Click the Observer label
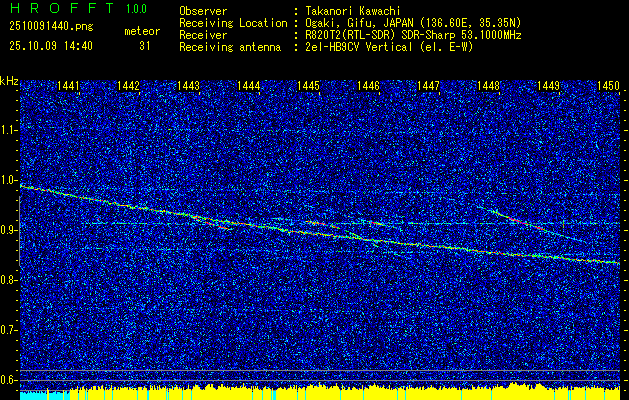629x400 pixels. coord(203,11)
